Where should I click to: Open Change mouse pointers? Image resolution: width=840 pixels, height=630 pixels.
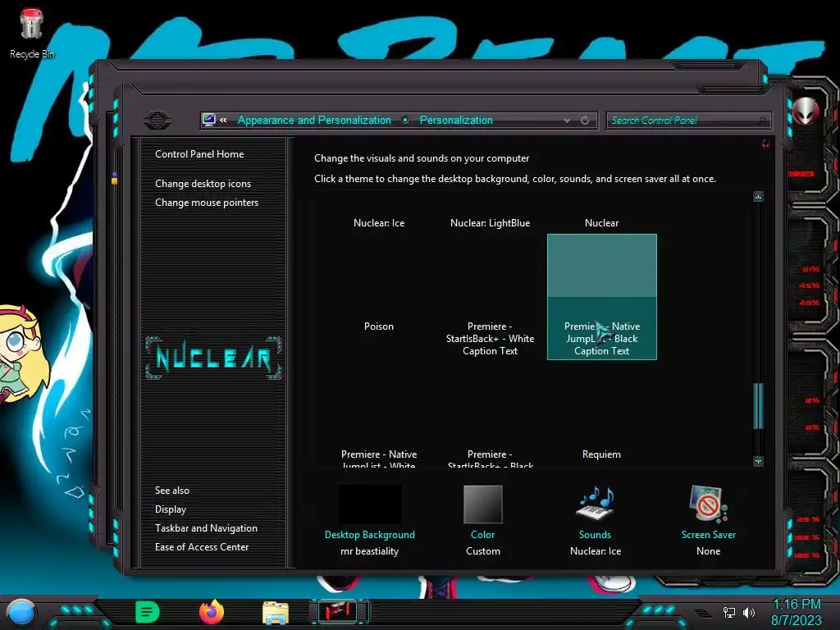click(x=207, y=203)
